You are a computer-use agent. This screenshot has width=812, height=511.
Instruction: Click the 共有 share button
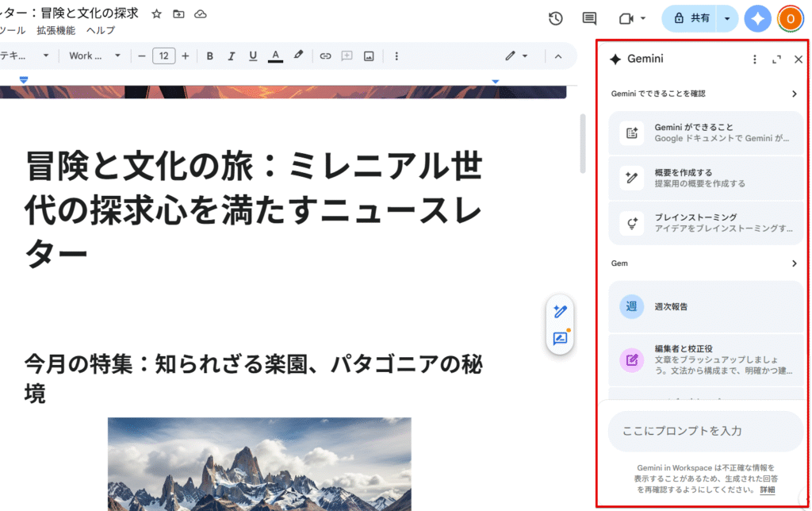pyautogui.click(x=690, y=18)
